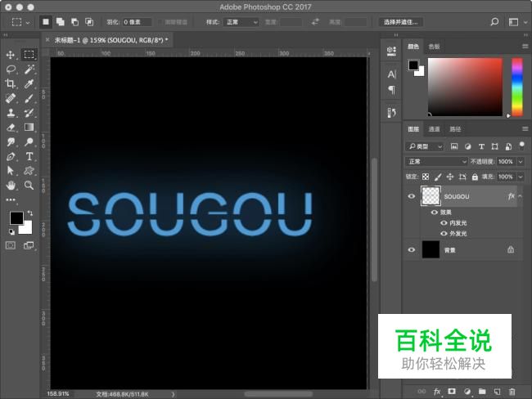The height and width of the screenshot is (399, 532).
Task: Select the History Brush tool
Action: [x=29, y=113]
